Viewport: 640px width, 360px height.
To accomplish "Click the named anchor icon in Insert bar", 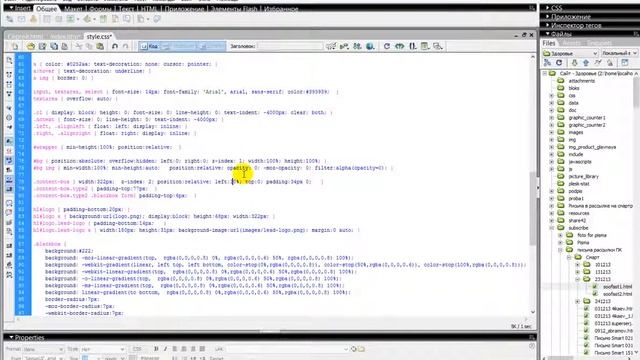I will (x=33, y=19).
